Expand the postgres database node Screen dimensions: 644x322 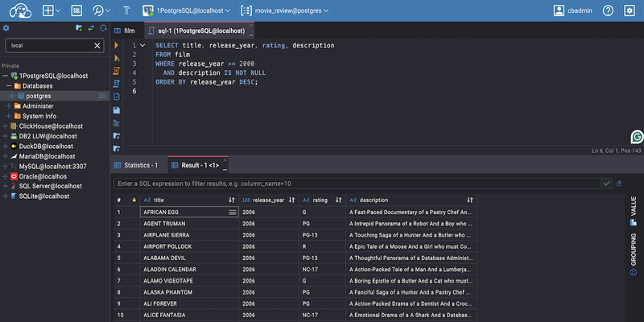click(x=12, y=96)
